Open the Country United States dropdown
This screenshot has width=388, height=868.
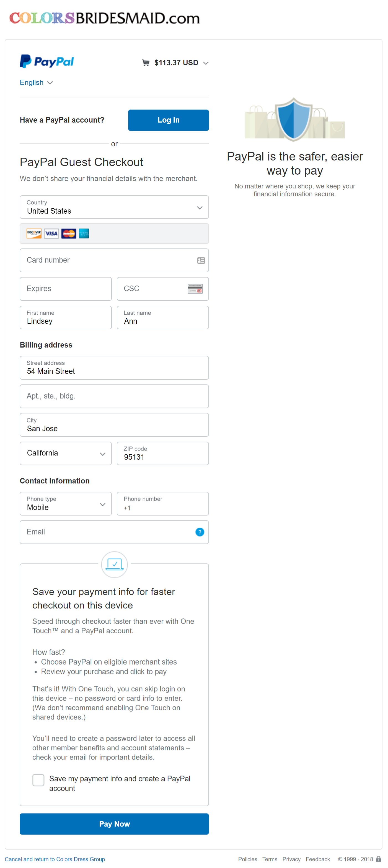(114, 207)
